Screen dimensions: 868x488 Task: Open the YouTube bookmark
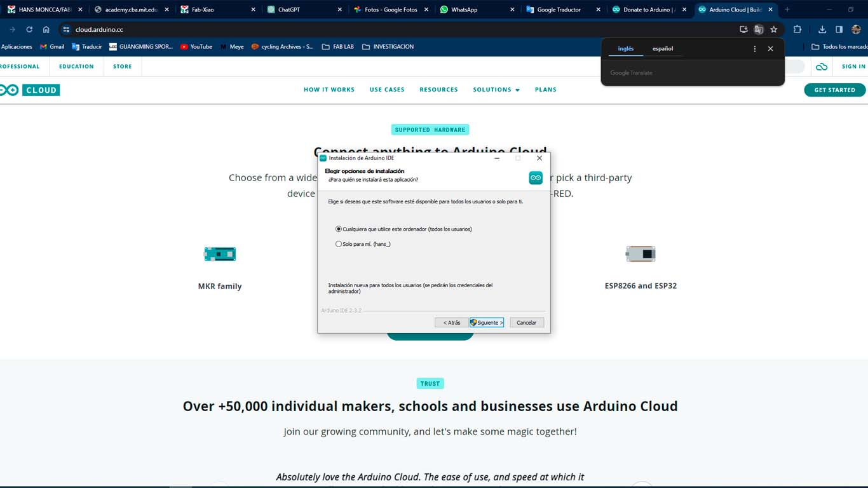(x=196, y=46)
